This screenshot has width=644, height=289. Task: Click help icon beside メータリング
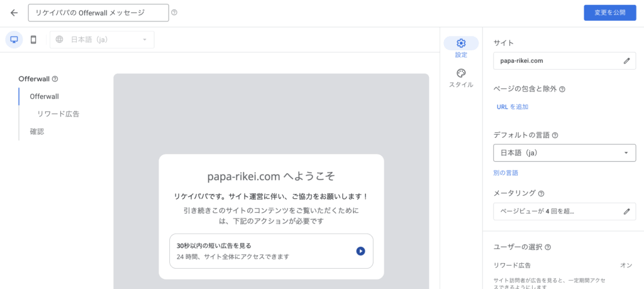coord(541,193)
